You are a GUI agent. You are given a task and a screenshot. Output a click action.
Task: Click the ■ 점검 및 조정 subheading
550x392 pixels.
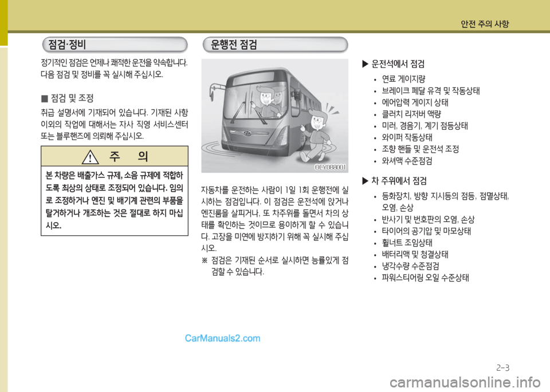click(68, 98)
